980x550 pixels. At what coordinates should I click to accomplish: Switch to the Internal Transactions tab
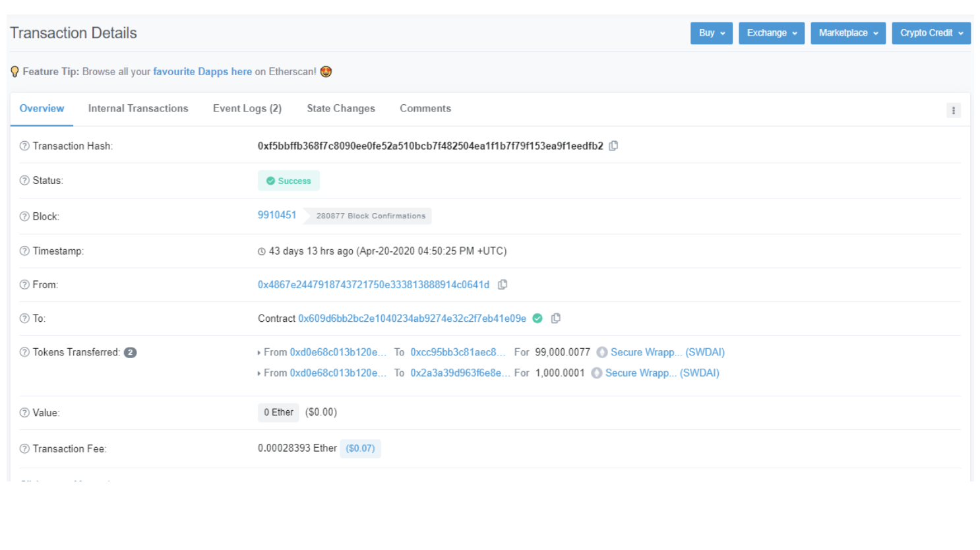pos(138,109)
